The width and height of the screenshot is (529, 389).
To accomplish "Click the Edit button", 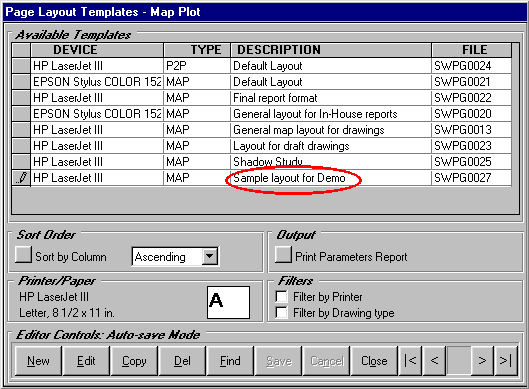I will click(x=86, y=361).
